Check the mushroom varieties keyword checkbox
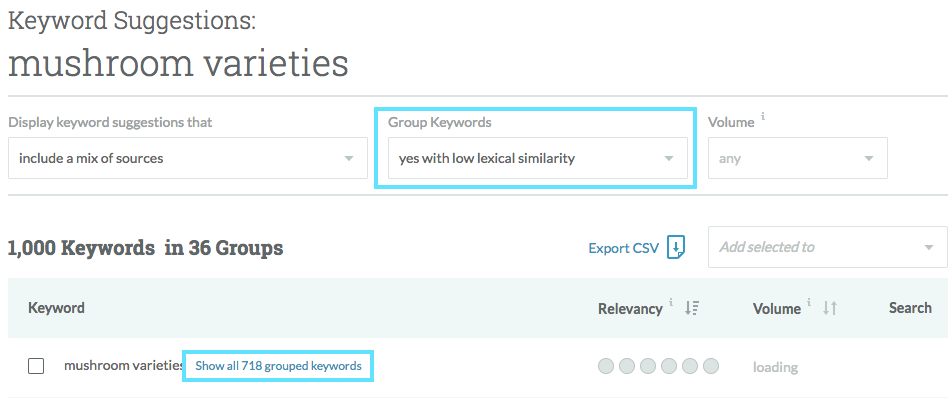Viewport: 948px width, 403px height. pos(36,366)
